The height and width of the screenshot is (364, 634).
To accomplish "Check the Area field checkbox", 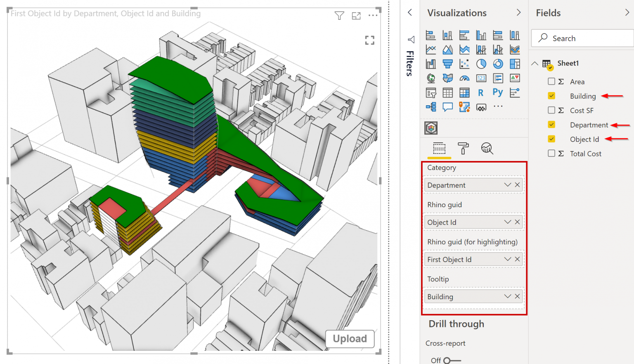I will tap(552, 81).
